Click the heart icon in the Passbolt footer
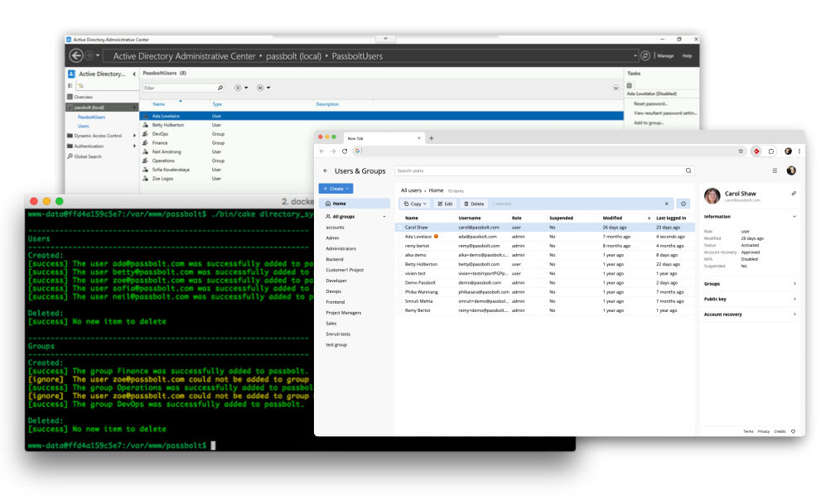The height and width of the screenshot is (504, 840). click(794, 431)
